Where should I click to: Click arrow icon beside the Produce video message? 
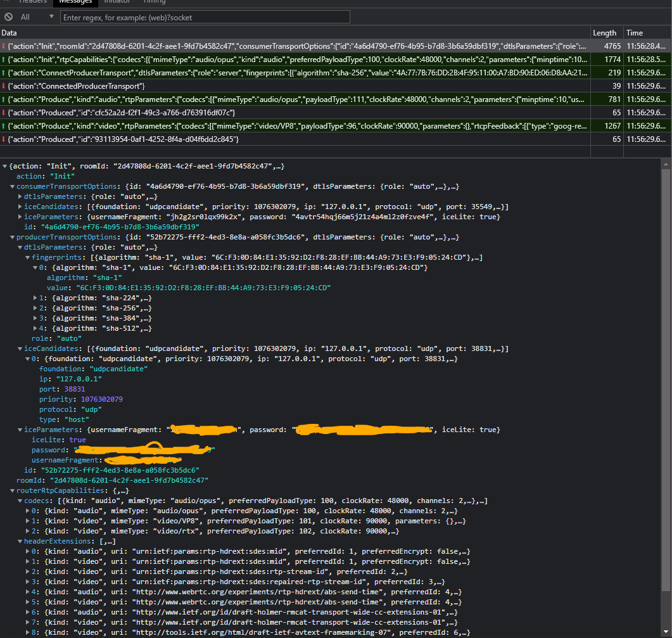pyautogui.click(x=4, y=125)
